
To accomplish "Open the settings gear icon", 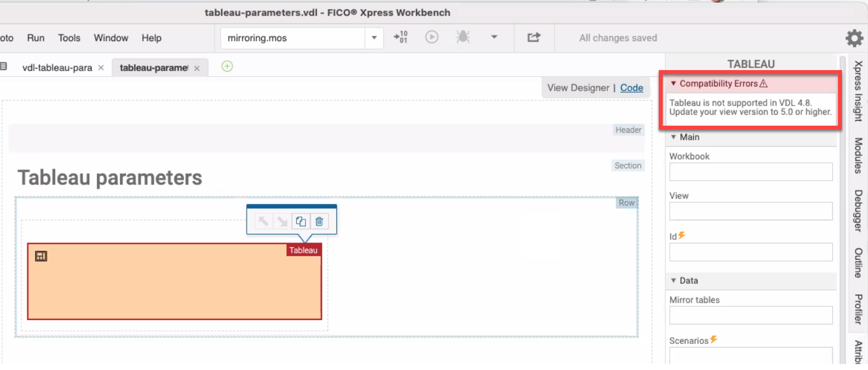I will [854, 38].
